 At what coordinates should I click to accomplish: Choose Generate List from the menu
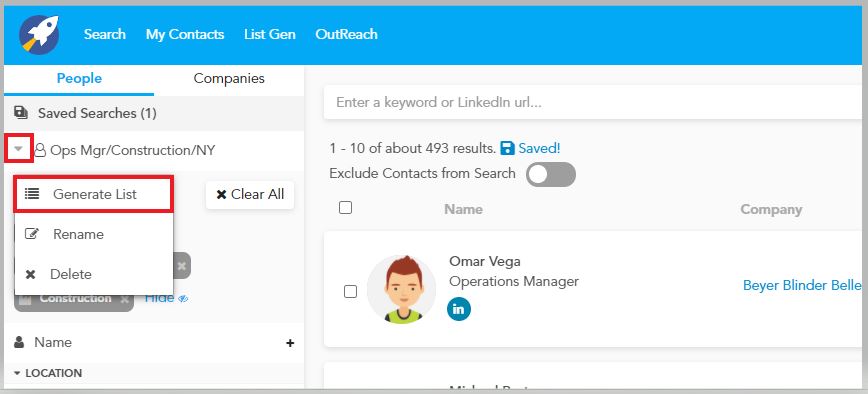tap(94, 194)
